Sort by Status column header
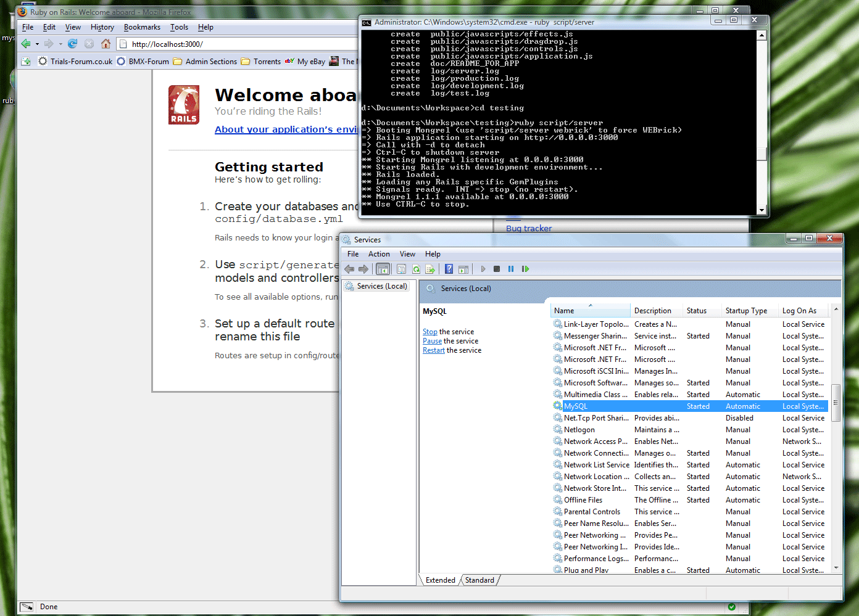This screenshot has width=859, height=616. (702, 311)
